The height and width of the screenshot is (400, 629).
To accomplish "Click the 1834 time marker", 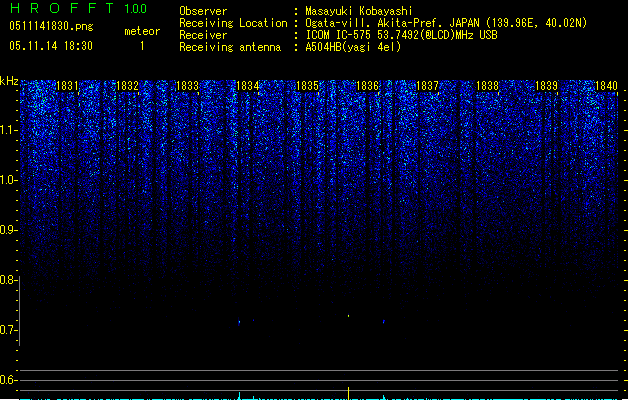I will 248,86.
